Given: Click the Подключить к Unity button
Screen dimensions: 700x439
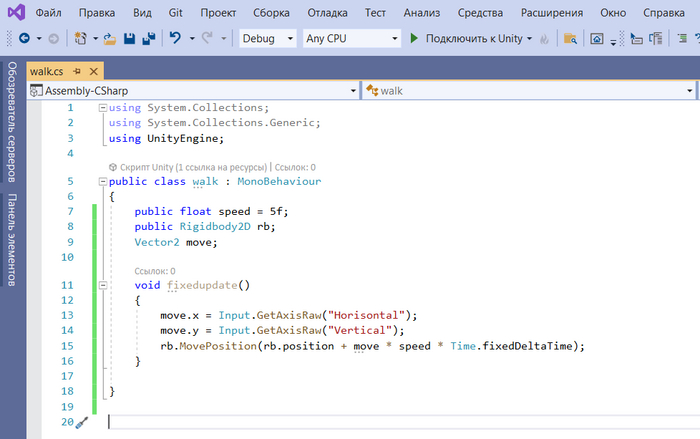Looking at the screenshot, I should pos(468,38).
